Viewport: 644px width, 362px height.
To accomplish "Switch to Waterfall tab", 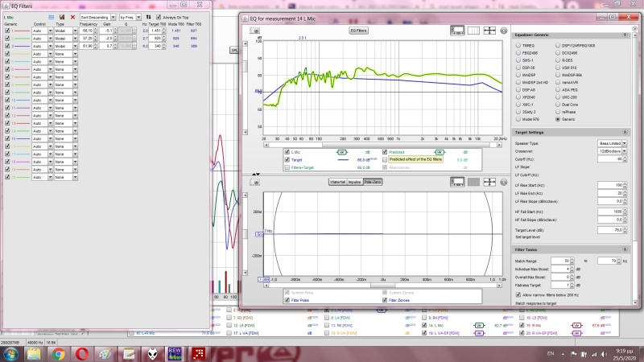I will coord(337,182).
